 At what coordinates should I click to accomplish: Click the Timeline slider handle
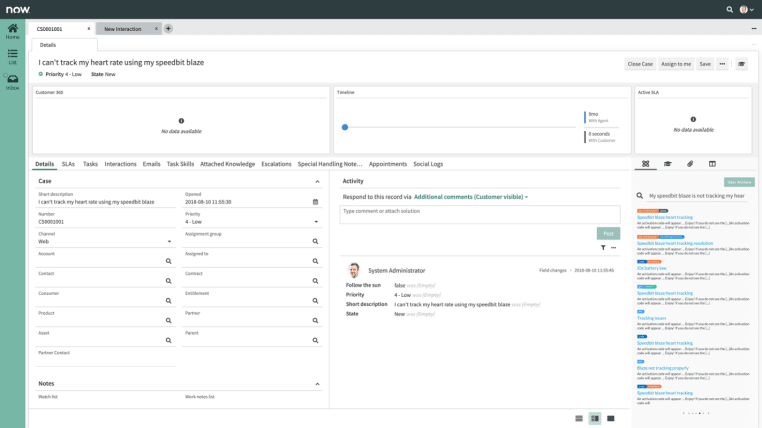tap(345, 127)
